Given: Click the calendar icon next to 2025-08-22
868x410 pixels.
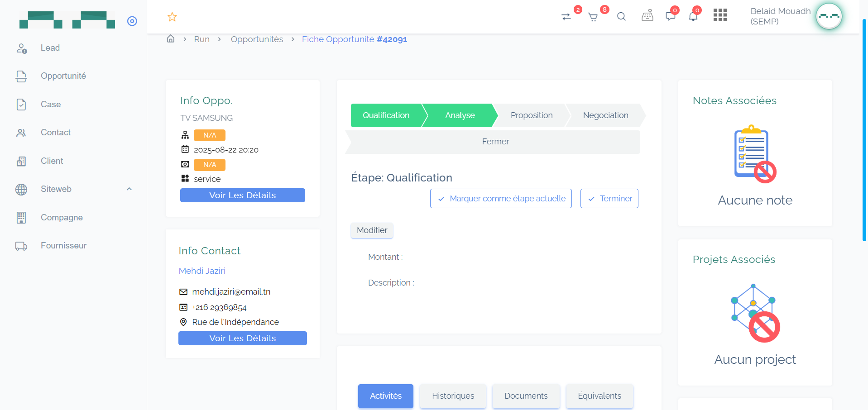Looking at the screenshot, I should coord(185,149).
